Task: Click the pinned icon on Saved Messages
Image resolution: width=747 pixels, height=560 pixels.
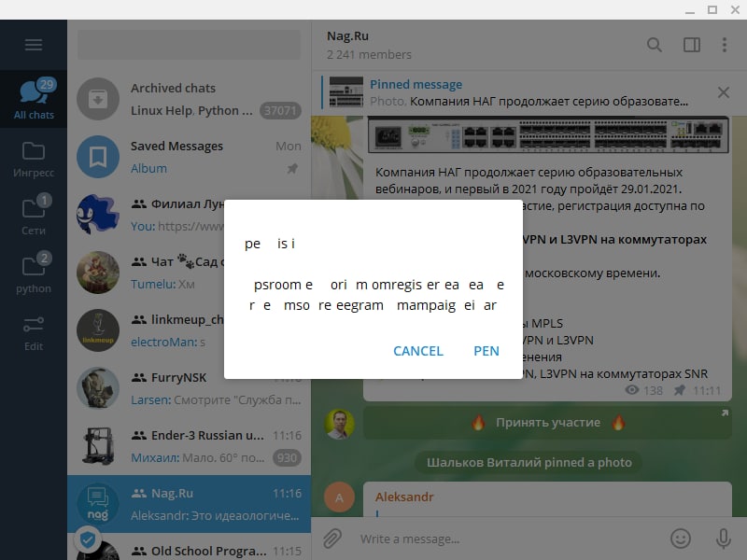Action: point(292,168)
